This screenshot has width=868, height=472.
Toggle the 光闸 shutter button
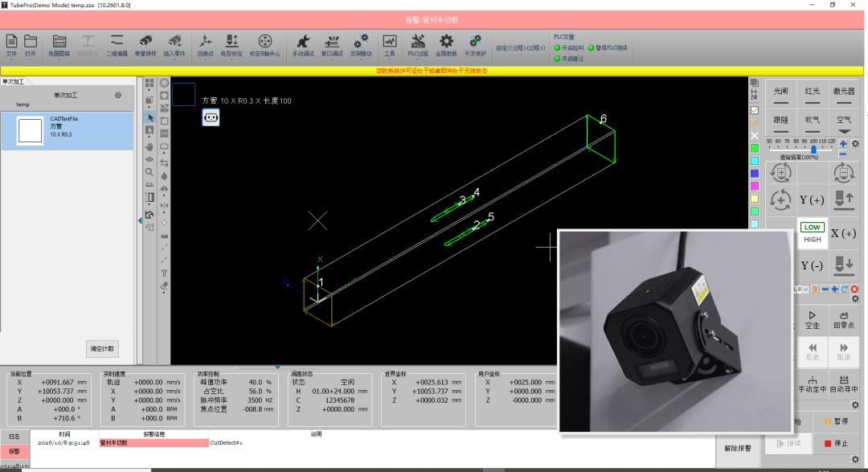tap(780, 93)
